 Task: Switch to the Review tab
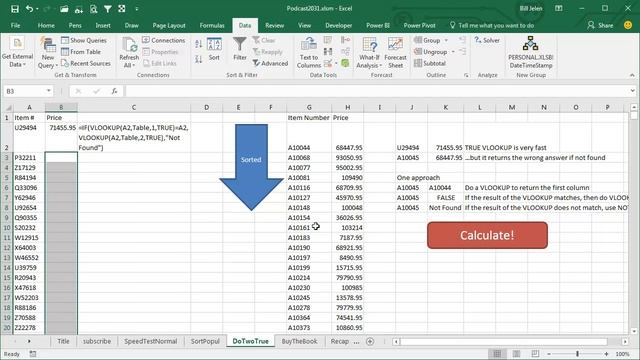275,25
